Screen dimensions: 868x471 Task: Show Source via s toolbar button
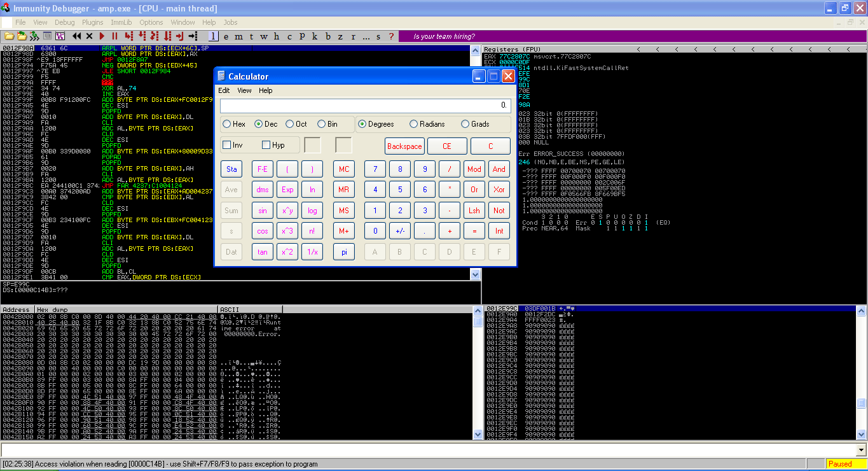[x=378, y=36]
